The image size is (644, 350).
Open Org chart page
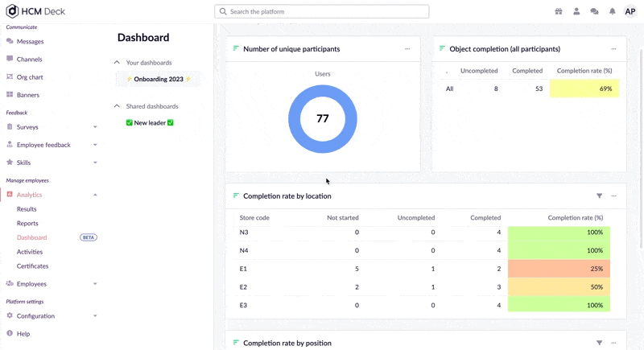(30, 77)
